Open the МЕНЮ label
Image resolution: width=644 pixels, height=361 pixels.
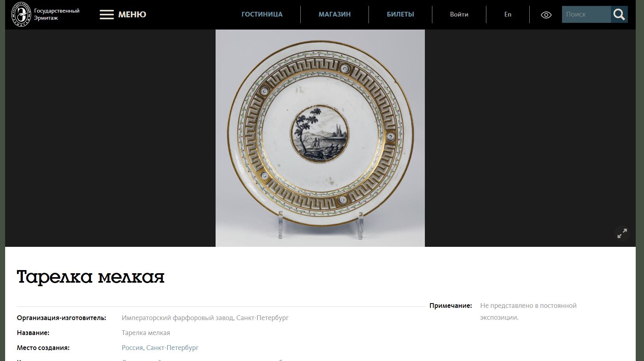click(x=132, y=15)
